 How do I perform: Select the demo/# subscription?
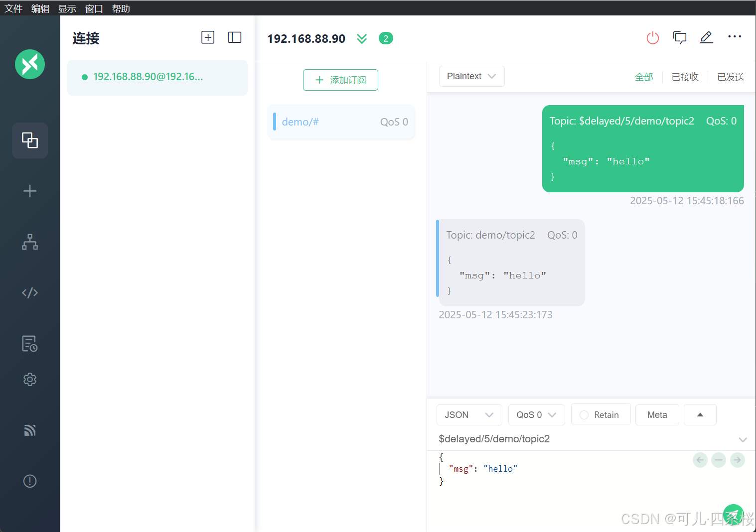pyautogui.click(x=341, y=122)
